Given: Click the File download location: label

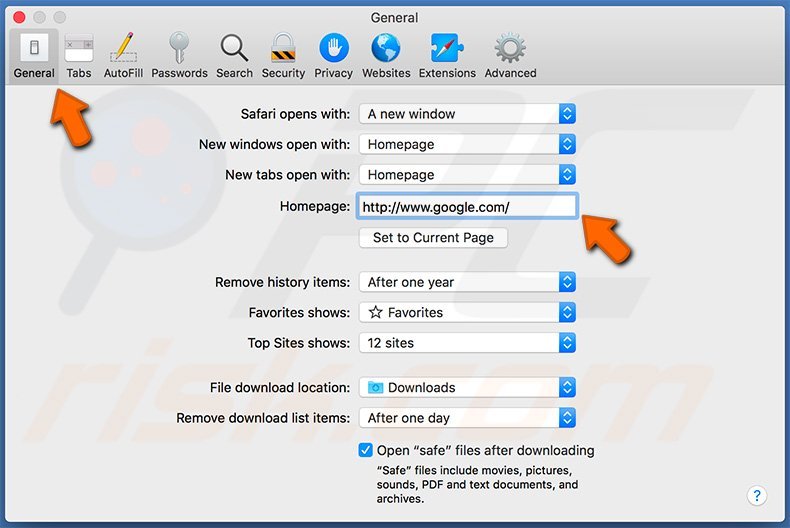Looking at the screenshot, I should click(x=280, y=387).
